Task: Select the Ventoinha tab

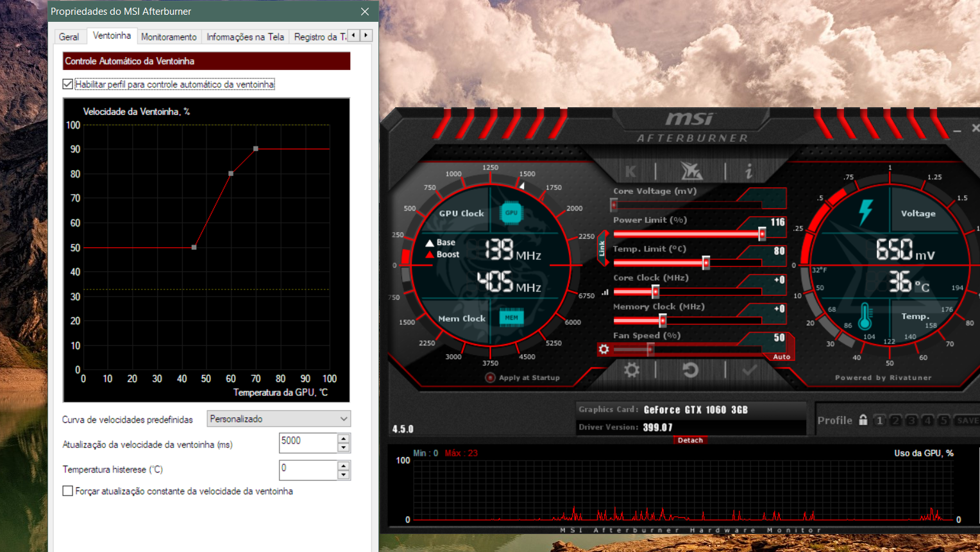Action: (112, 36)
